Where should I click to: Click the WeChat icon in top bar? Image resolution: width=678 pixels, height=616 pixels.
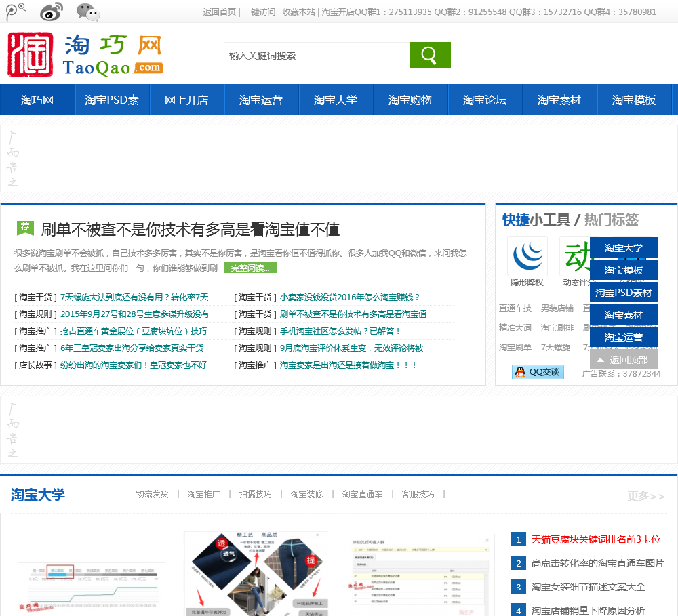[x=87, y=12]
